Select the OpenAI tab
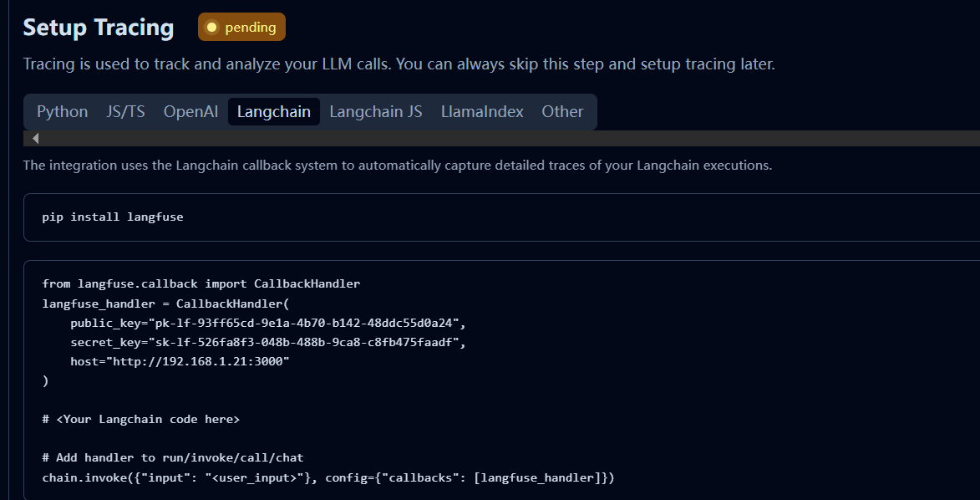The height and width of the screenshot is (500, 980). pos(190,111)
